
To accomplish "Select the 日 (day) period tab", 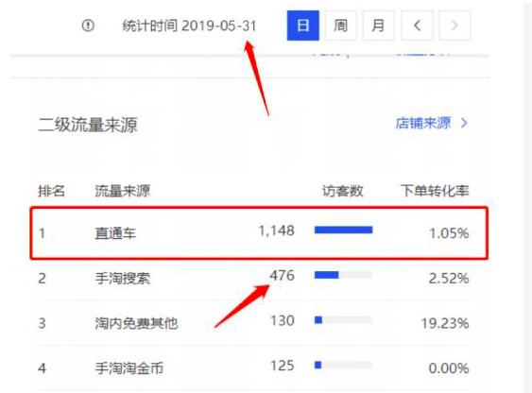I will click(x=303, y=26).
